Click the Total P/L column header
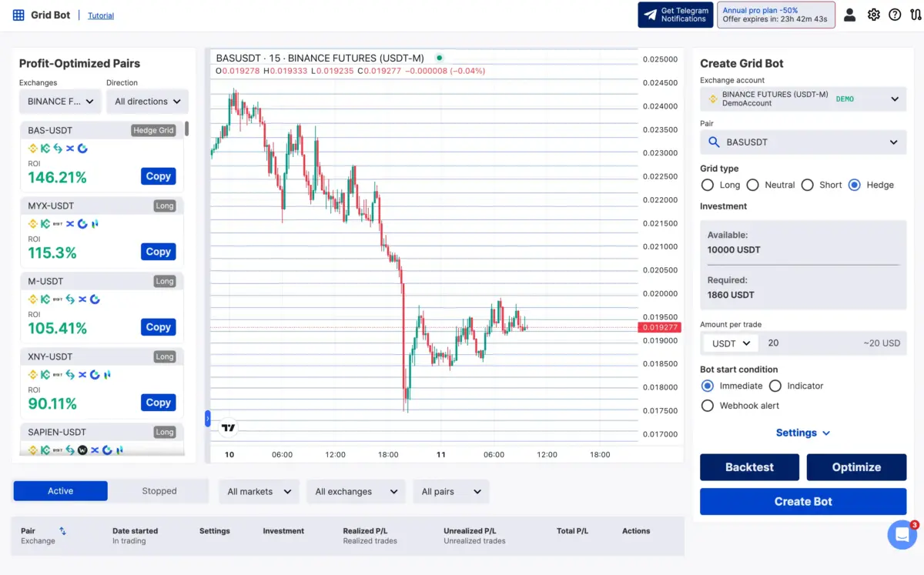The width and height of the screenshot is (924, 575). click(x=572, y=531)
